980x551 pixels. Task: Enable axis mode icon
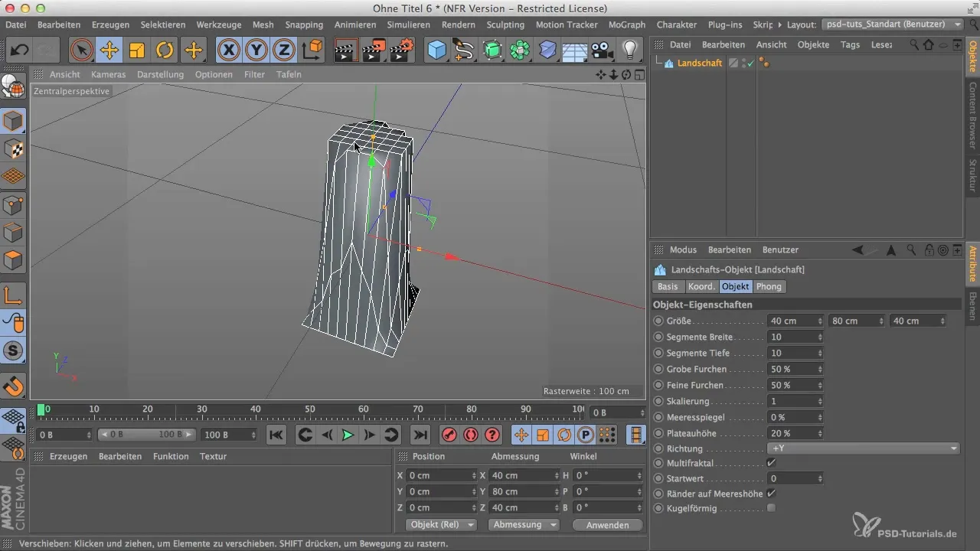(14, 295)
